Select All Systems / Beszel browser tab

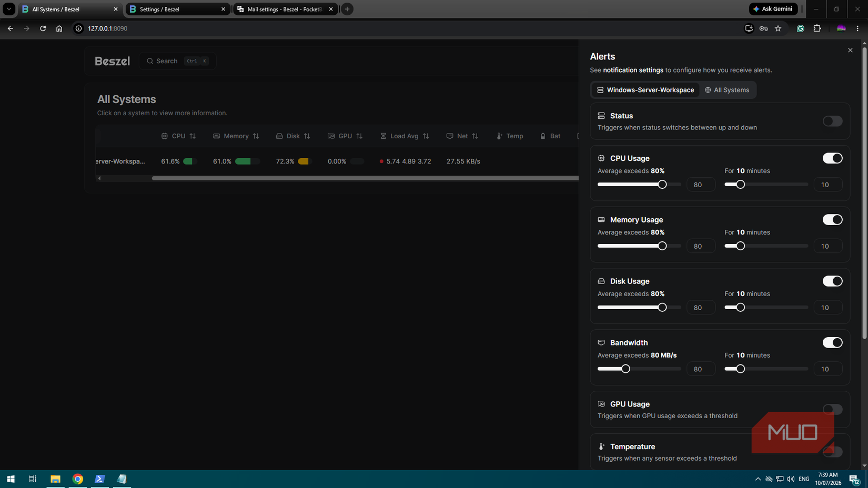click(70, 9)
